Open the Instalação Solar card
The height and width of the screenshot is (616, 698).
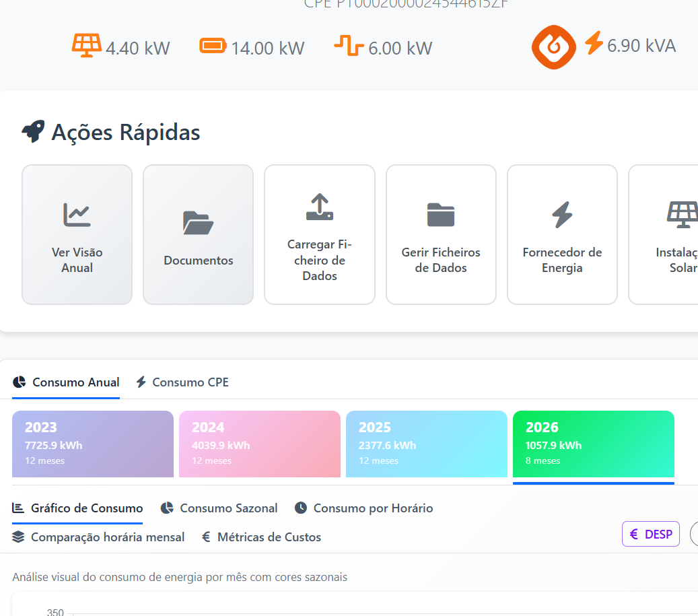pos(663,234)
